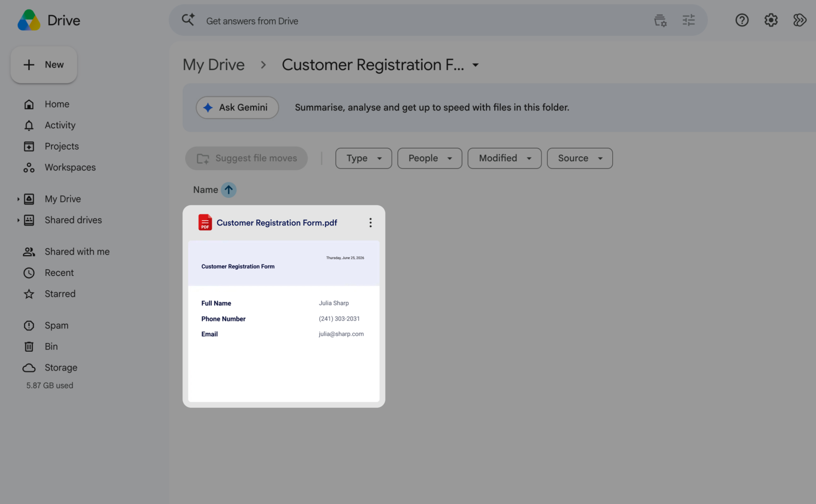The image size is (816, 504).
Task: Click the 5.87 GB used text
Action: point(50,386)
